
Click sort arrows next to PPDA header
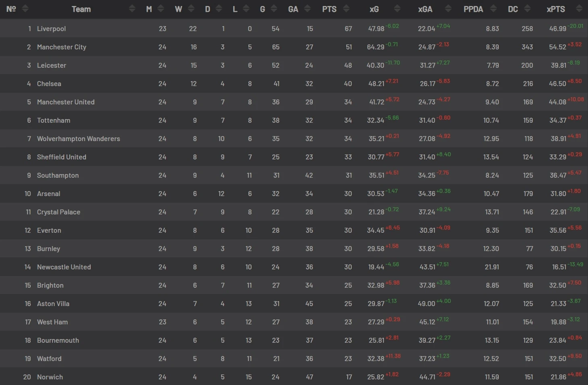pos(493,8)
